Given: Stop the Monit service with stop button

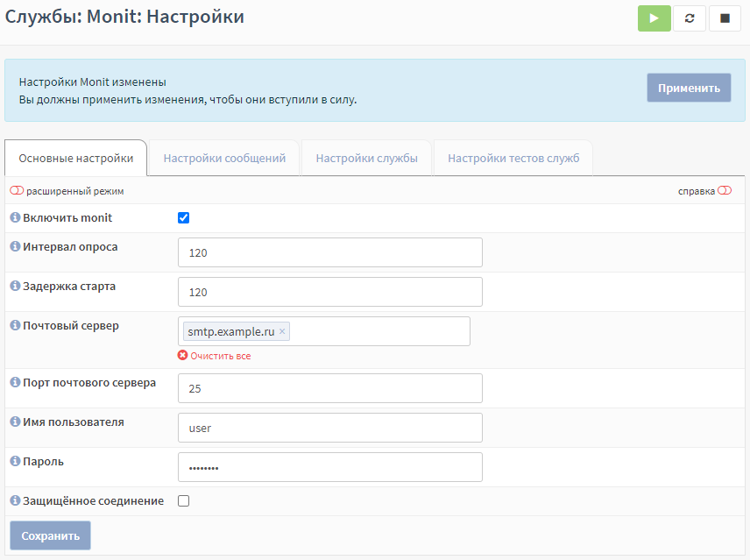Looking at the screenshot, I should (725, 18).
